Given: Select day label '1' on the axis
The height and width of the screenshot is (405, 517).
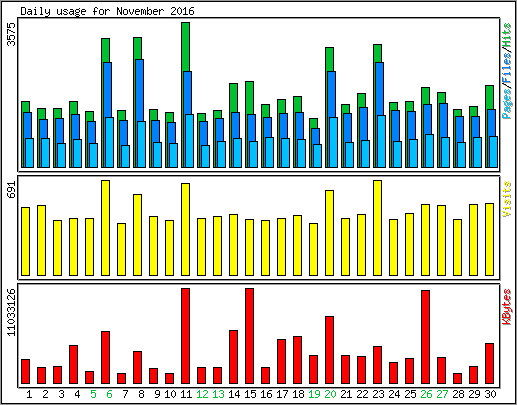Looking at the screenshot, I should coord(29,394).
